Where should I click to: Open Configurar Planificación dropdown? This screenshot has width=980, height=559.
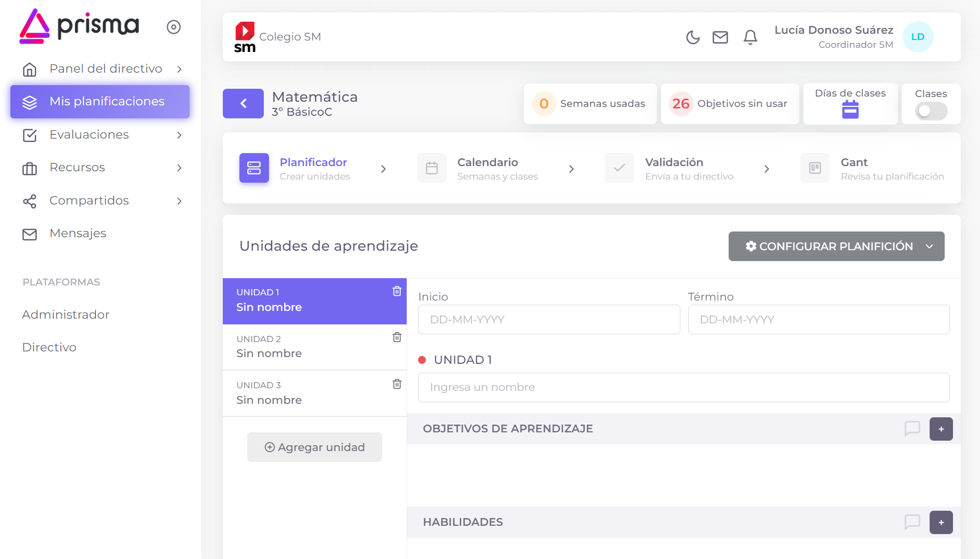coord(836,247)
